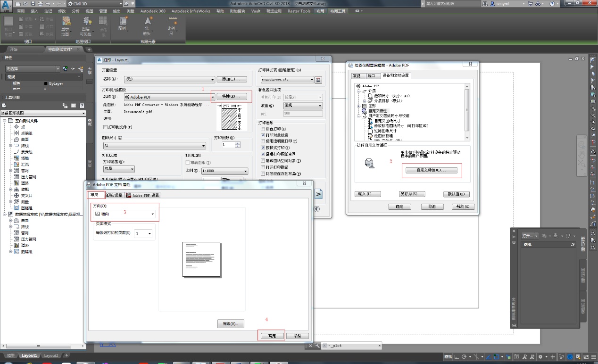
Task: Click the Undo arrow in quick access toolbar
Action: (x=49, y=3)
